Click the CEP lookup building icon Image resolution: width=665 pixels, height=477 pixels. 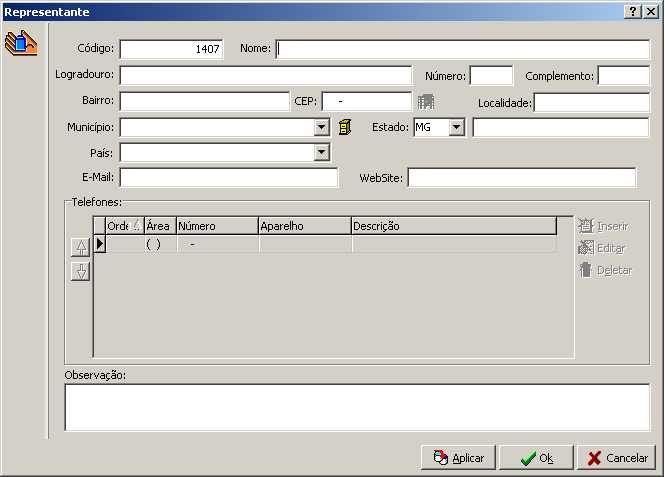click(x=426, y=102)
